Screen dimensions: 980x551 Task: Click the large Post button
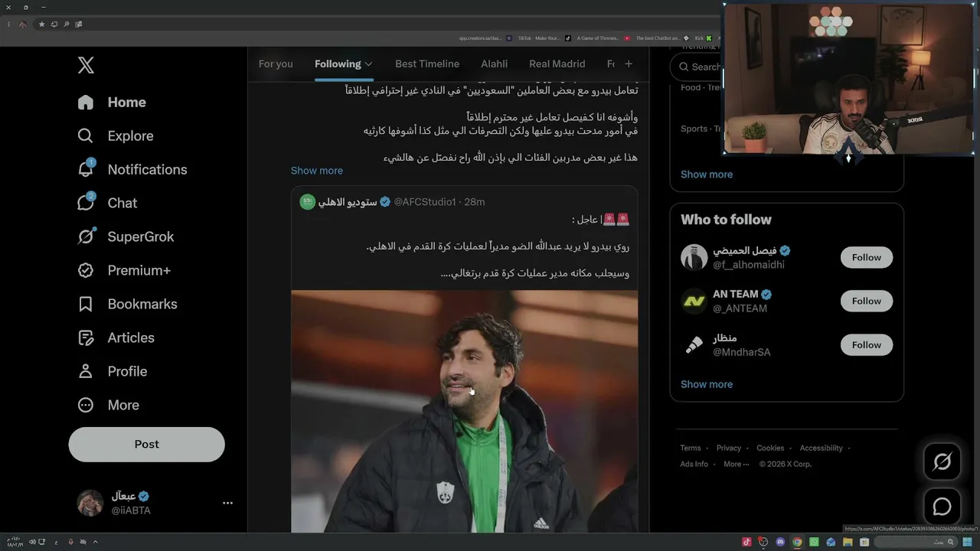point(146,445)
